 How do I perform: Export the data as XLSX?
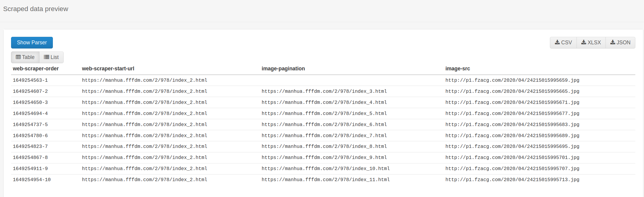click(591, 43)
